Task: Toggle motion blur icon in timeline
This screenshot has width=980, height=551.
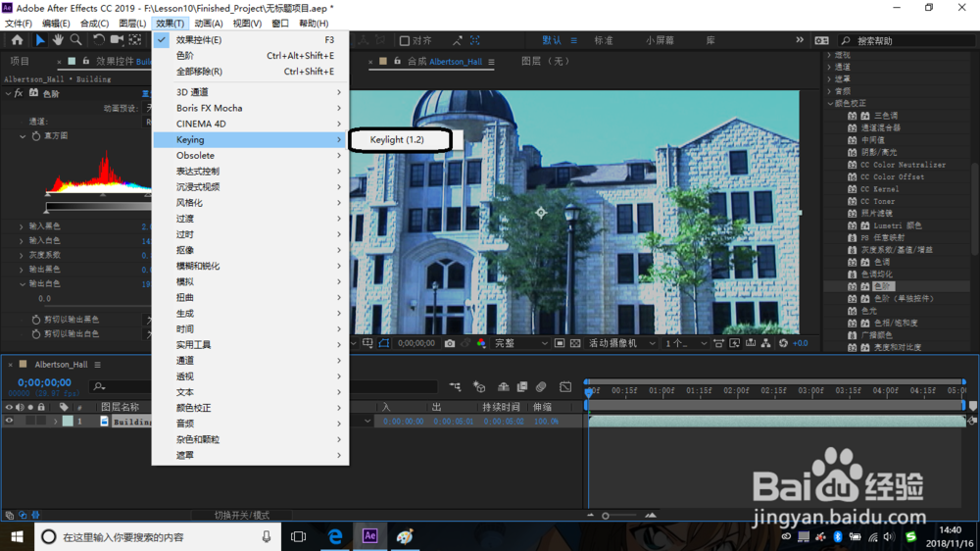Action: coord(541,387)
